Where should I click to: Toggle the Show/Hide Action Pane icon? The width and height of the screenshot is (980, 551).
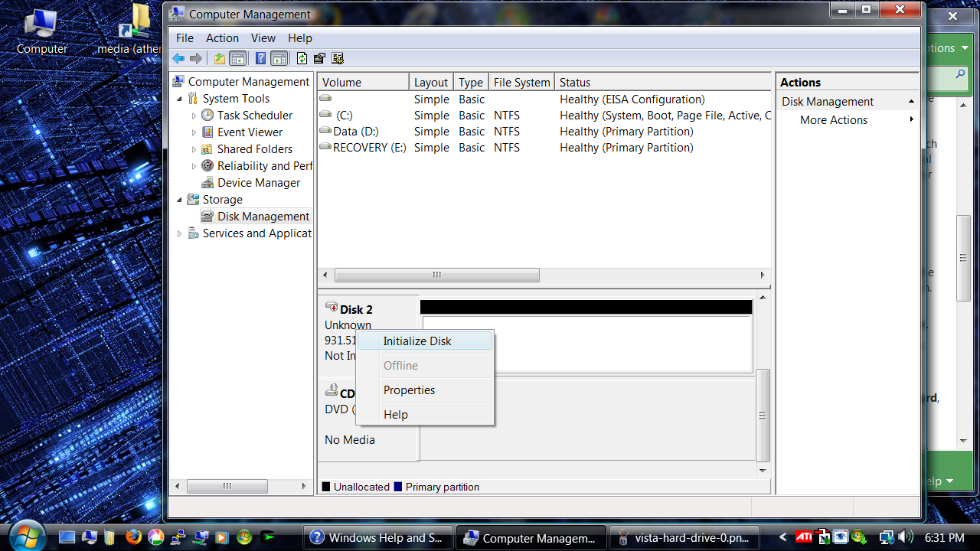[x=279, y=58]
